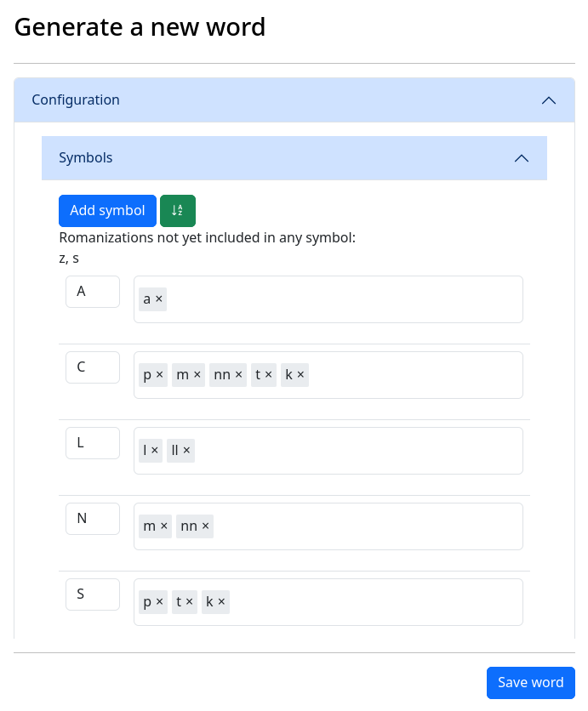
Task: Remove the 'k' tag from symbol S
Action: point(221,602)
